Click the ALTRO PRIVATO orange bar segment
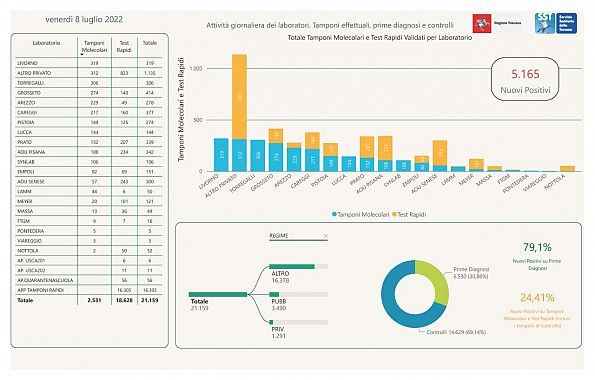Viewport: 595px width, 380px height. [239, 97]
